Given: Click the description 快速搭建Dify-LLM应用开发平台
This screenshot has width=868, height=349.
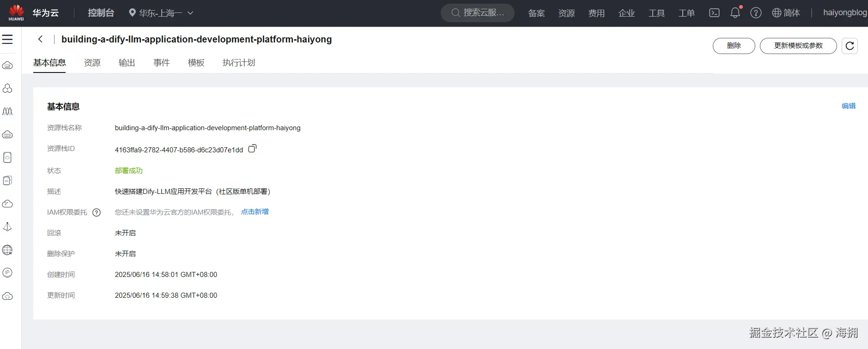Looking at the screenshot, I should click(x=193, y=192).
